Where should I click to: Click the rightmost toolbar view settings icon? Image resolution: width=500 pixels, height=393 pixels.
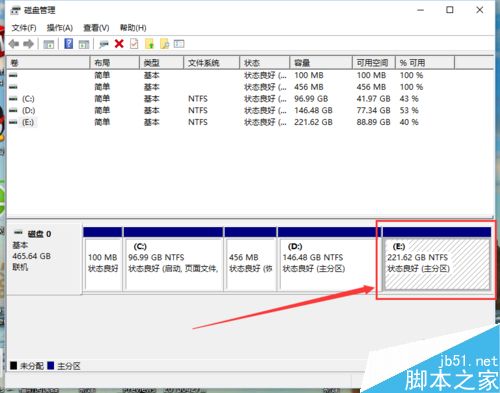point(179,44)
